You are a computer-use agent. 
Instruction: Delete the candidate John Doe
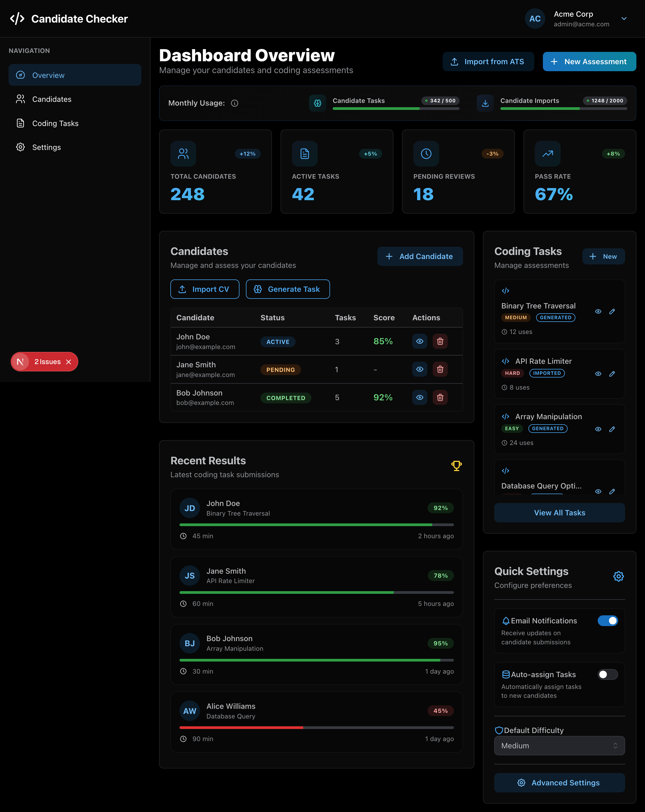pos(440,341)
